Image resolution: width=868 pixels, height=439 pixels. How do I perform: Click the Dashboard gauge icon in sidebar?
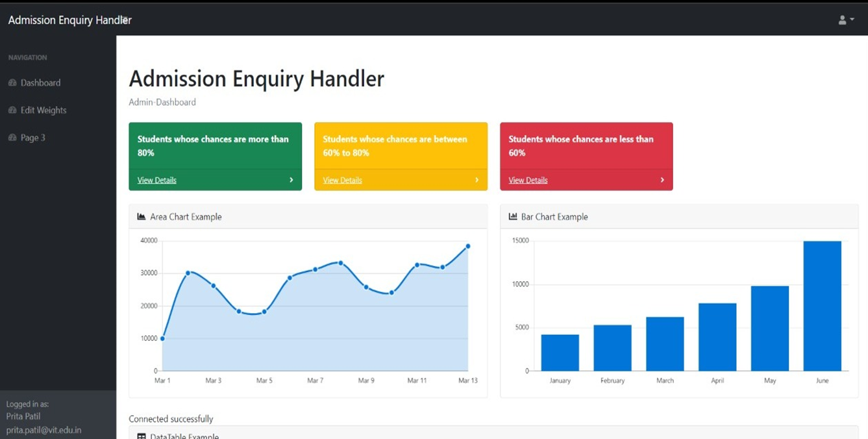click(12, 83)
